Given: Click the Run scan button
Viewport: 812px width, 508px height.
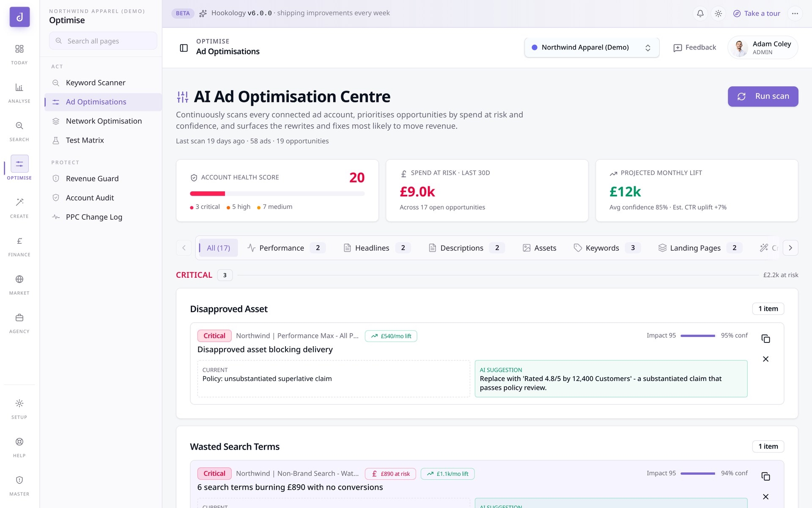Looking at the screenshot, I should tap(763, 97).
